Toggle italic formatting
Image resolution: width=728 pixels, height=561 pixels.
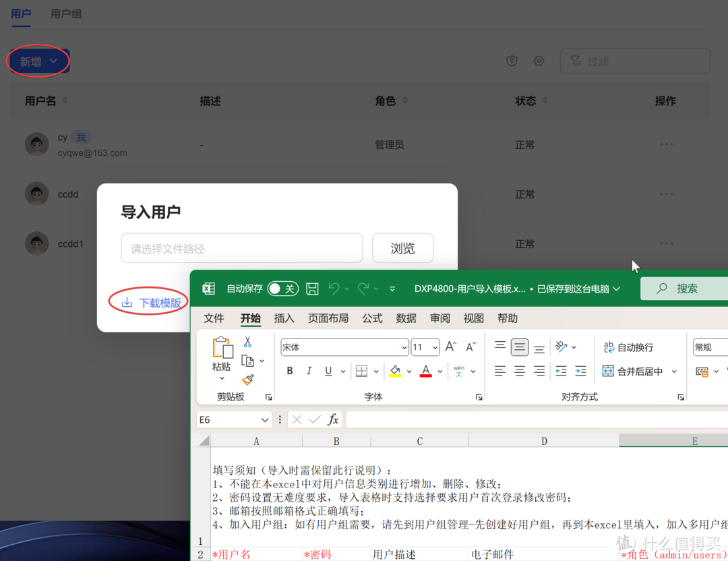click(x=309, y=371)
